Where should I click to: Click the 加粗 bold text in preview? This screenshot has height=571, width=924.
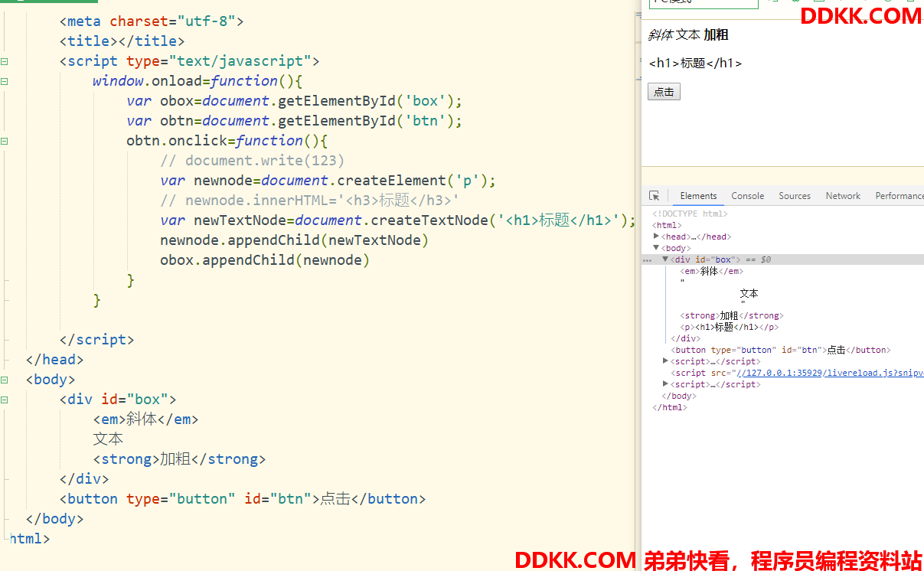pyautogui.click(x=716, y=34)
